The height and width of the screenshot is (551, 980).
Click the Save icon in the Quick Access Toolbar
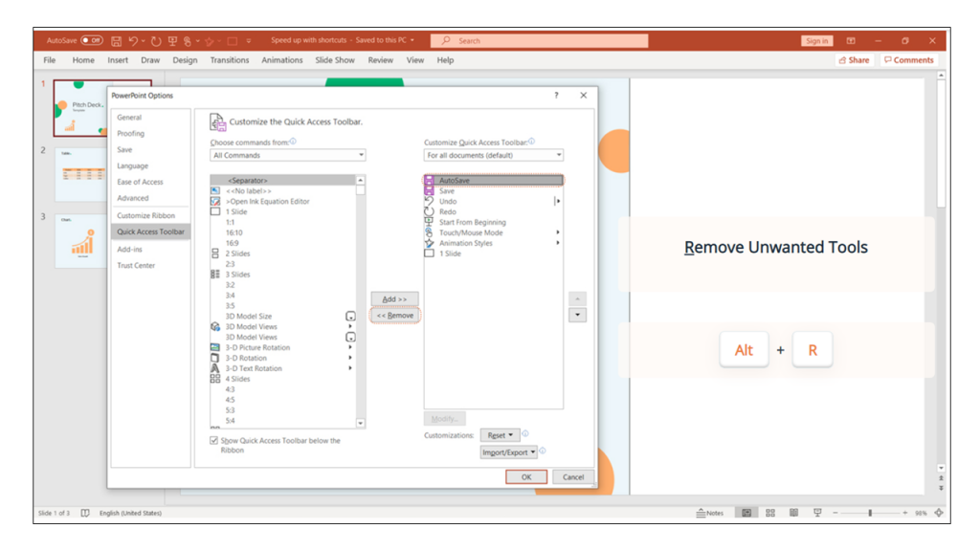point(115,40)
